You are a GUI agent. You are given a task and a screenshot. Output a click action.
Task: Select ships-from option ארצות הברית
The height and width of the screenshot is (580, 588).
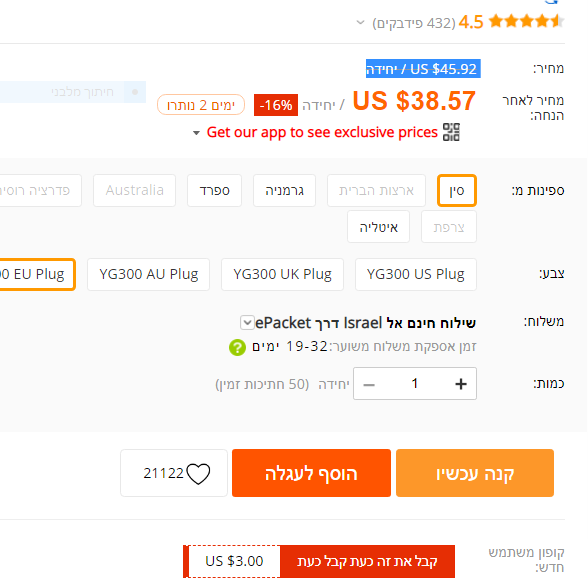pyautogui.click(x=376, y=190)
